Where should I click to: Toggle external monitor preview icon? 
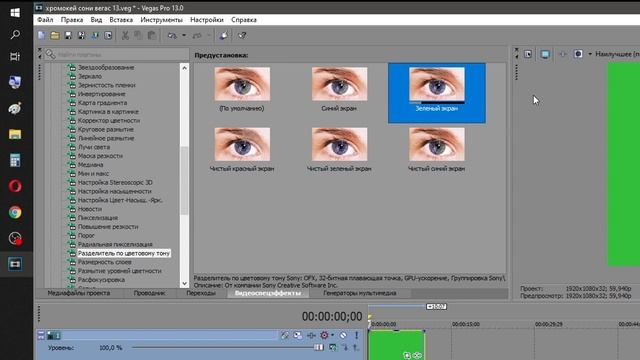point(545,54)
